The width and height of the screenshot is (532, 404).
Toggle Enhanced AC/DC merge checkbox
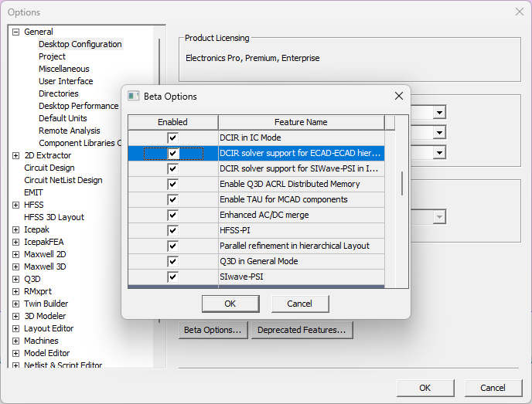click(x=172, y=215)
